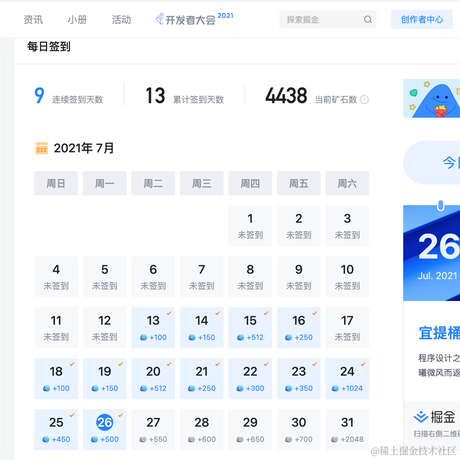This screenshot has height=460, width=460.
Task: Click the 周日 weekday header
Action: coord(56,183)
